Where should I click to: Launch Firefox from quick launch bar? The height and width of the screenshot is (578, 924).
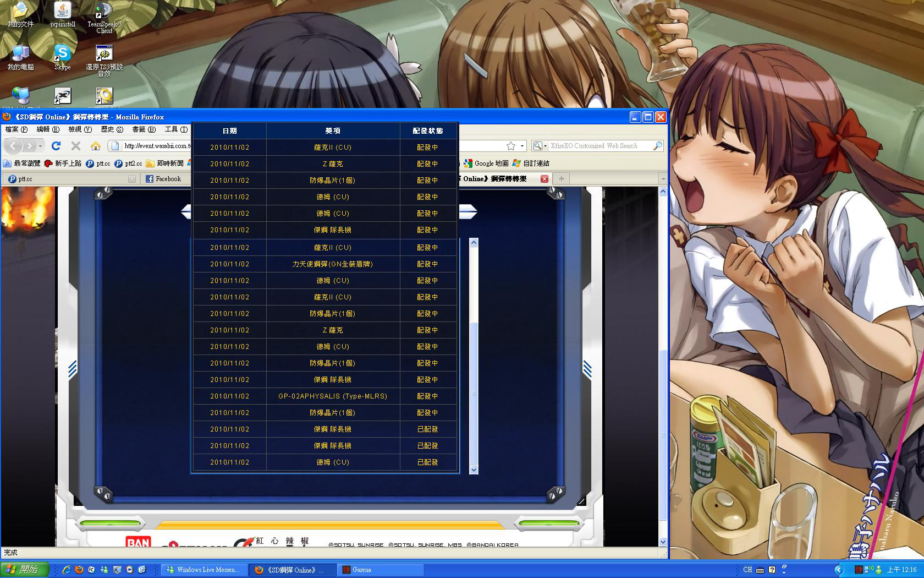pos(79,570)
